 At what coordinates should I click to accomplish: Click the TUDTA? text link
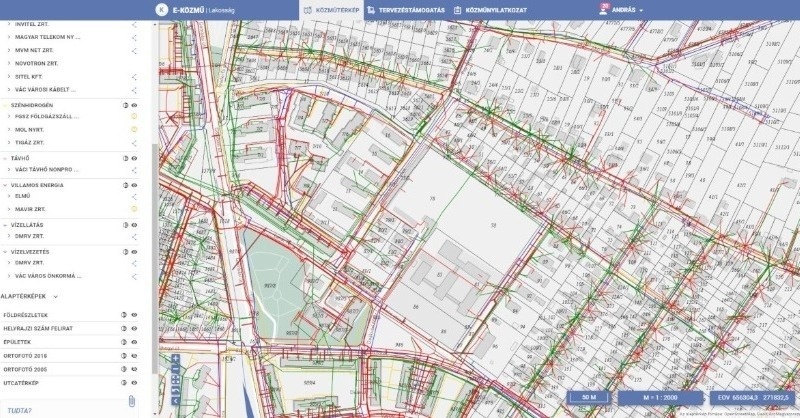[x=17, y=410]
